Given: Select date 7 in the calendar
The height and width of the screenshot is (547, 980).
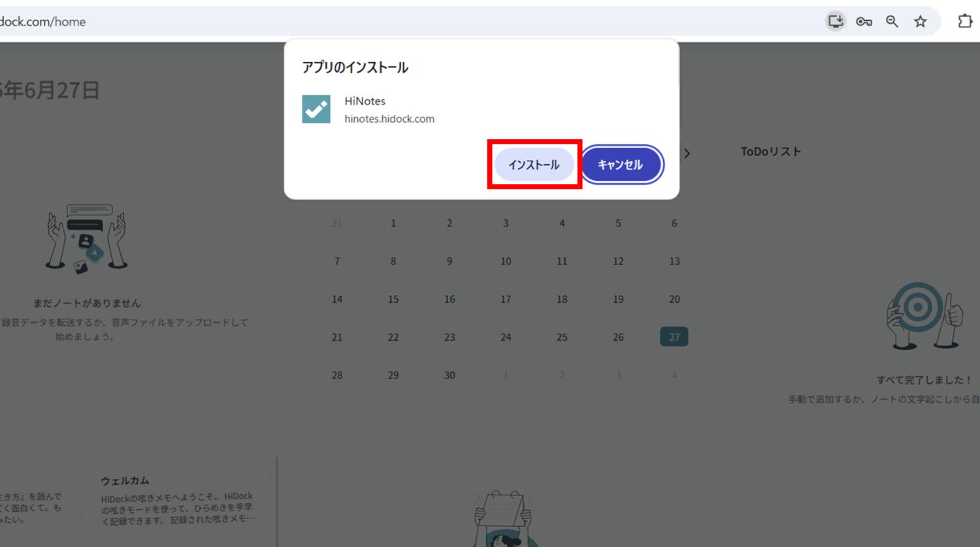Looking at the screenshot, I should [337, 261].
